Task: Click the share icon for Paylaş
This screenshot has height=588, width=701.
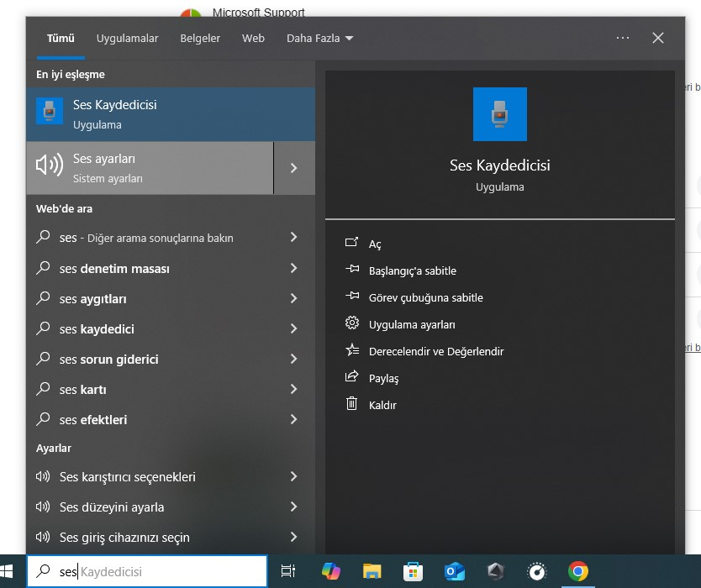Action: pos(352,376)
